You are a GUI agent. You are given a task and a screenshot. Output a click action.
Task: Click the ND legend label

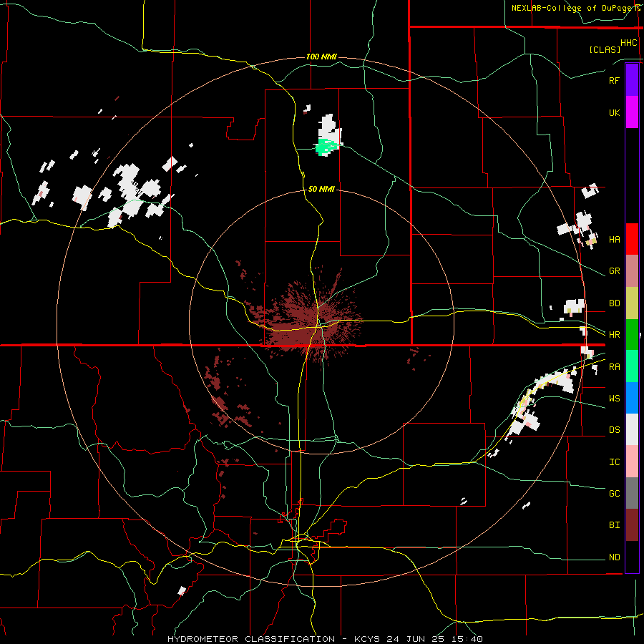614,557
